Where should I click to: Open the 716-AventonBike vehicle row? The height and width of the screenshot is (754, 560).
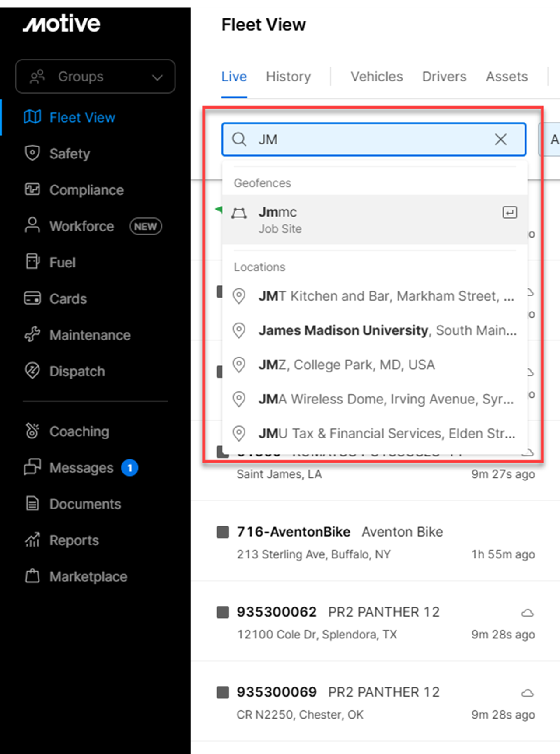point(375,542)
